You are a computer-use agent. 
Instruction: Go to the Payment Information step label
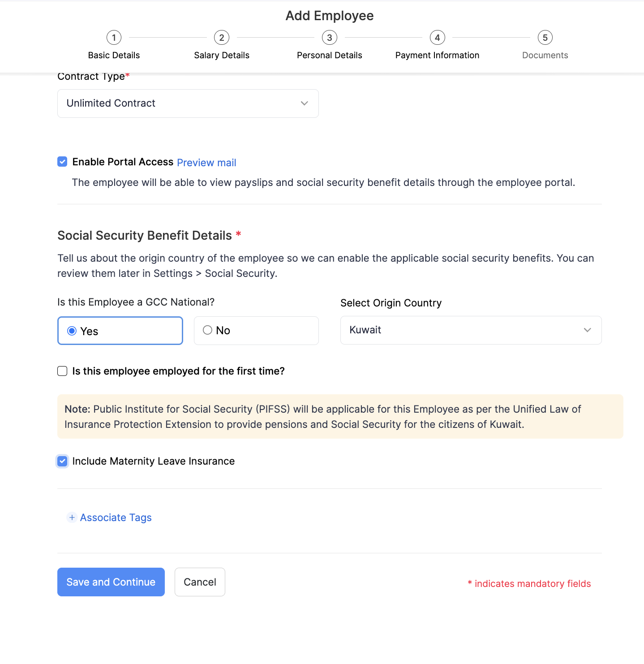(437, 55)
